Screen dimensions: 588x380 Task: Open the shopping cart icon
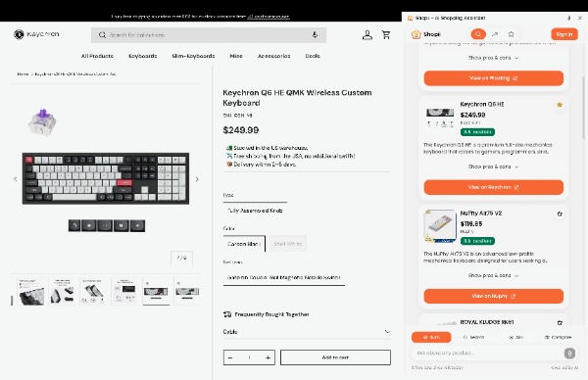pyautogui.click(x=386, y=35)
